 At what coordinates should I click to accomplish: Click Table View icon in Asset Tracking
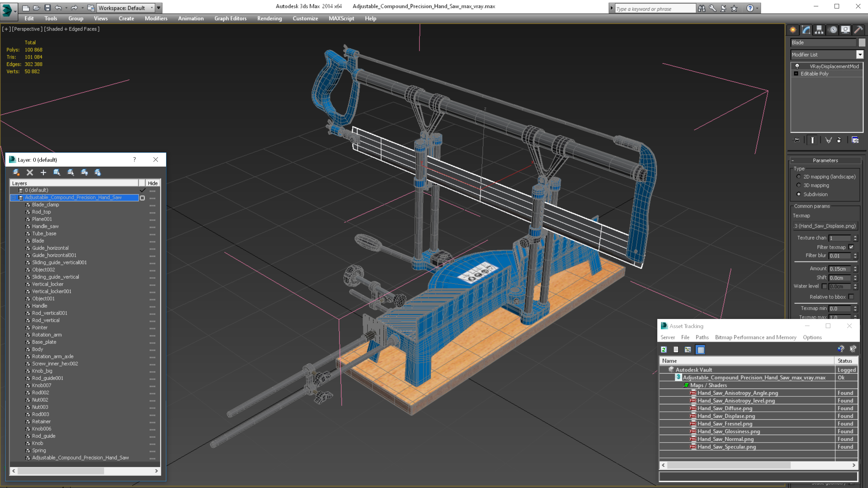point(700,349)
